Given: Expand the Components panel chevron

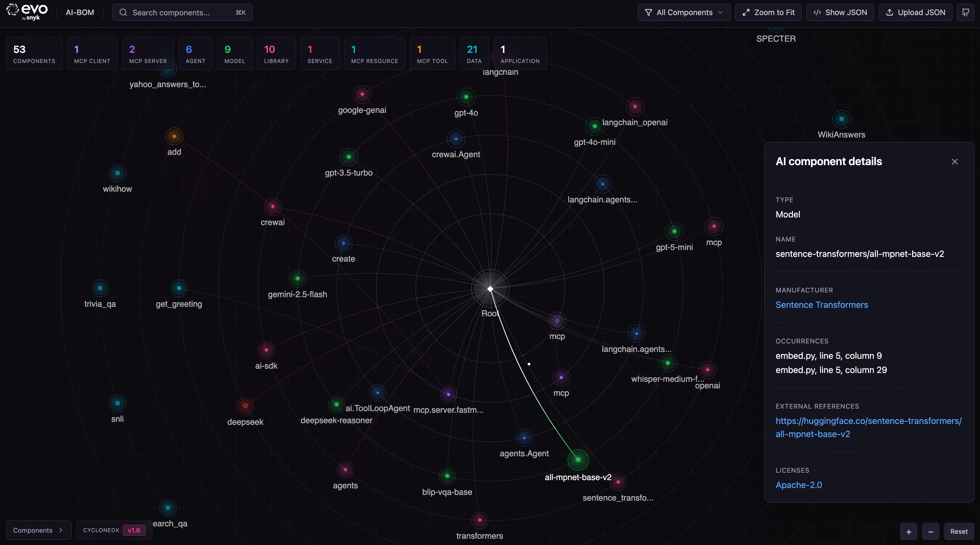Looking at the screenshot, I should [x=61, y=530].
